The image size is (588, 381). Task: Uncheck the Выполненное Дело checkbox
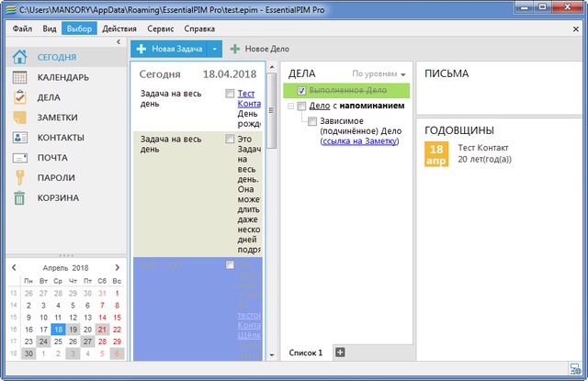click(x=302, y=91)
